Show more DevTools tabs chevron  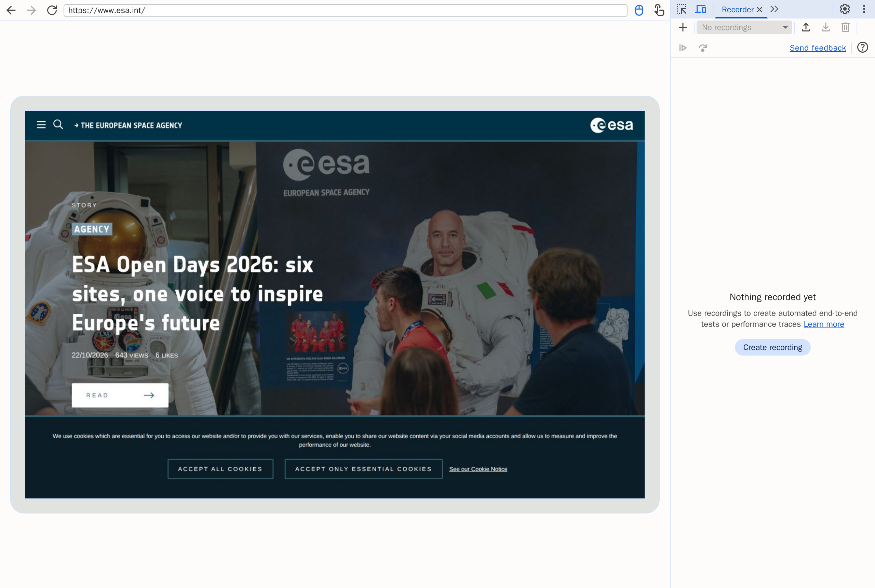coord(774,9)
